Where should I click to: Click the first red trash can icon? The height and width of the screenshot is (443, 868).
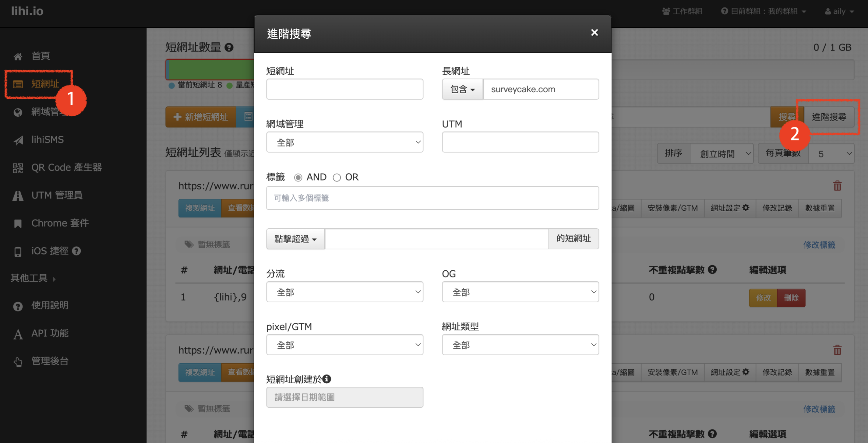tap(837, 186)
